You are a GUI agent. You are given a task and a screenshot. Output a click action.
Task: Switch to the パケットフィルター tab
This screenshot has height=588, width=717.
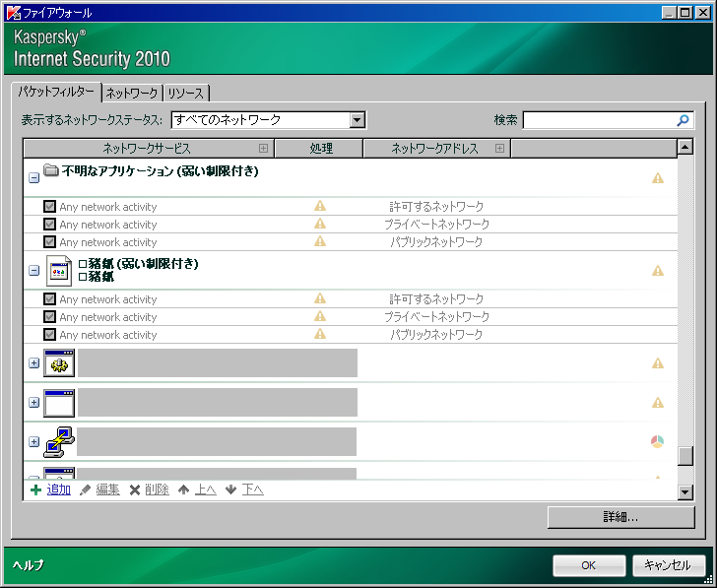[x=56, y=92]
